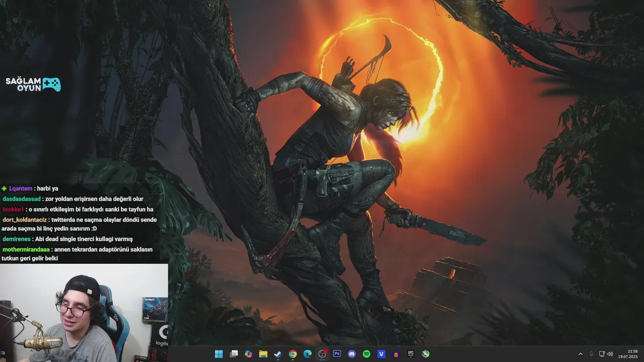The height and width of the screenshot is (362, 644).
Task: Open the blue V app icon
Action: [381, 354]
